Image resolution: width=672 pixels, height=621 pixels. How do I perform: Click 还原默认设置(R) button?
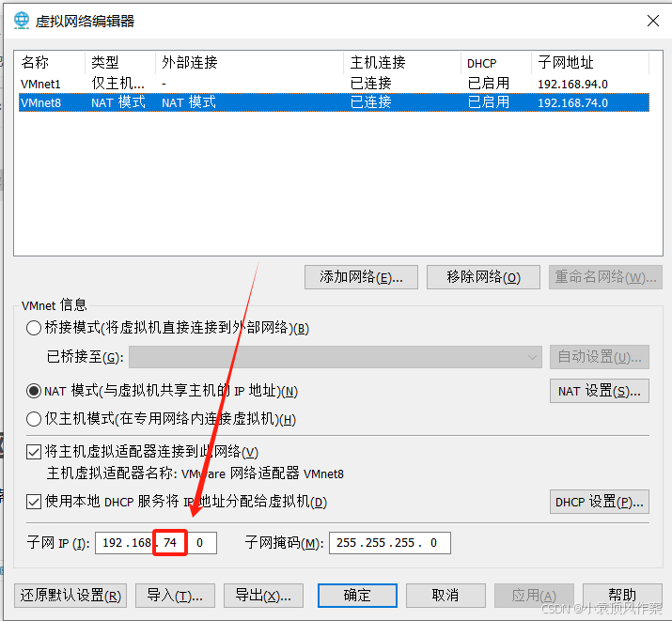coord(70,596)
